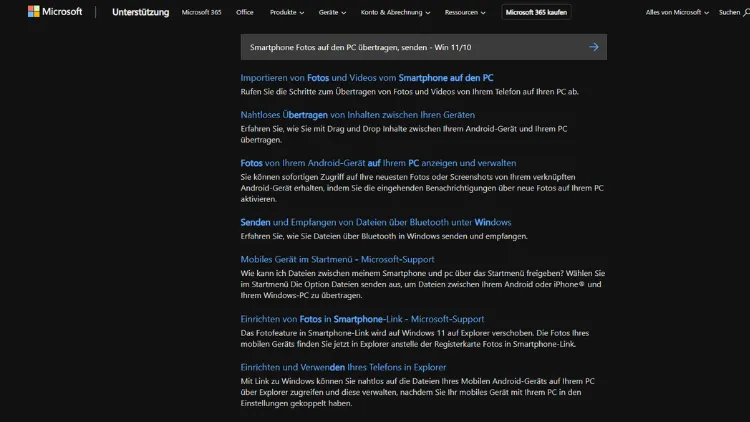Click into the support search field
The height and width of the screenshot is (422, 750).
click(x=410, y=47)
